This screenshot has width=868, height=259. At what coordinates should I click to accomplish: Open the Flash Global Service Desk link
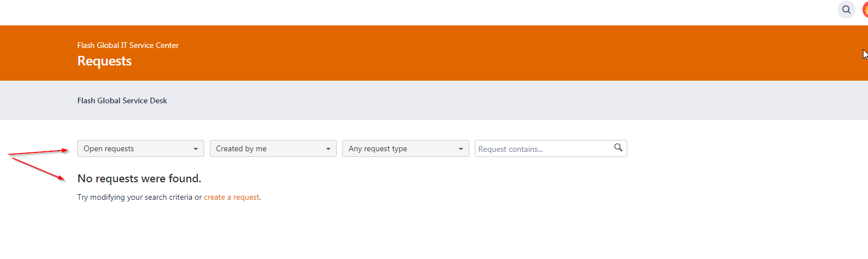pos(122,100)
